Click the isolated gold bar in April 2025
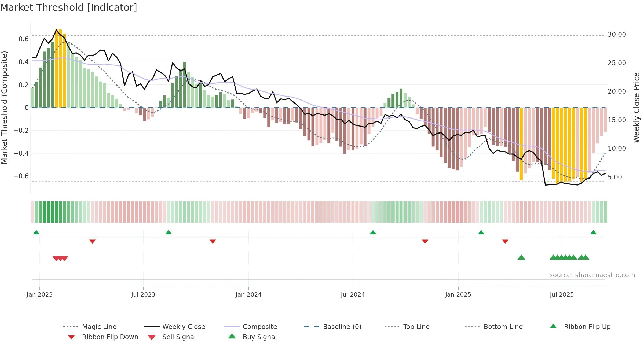Viewport: 644px width, 362px height. (x=521, y=144)
